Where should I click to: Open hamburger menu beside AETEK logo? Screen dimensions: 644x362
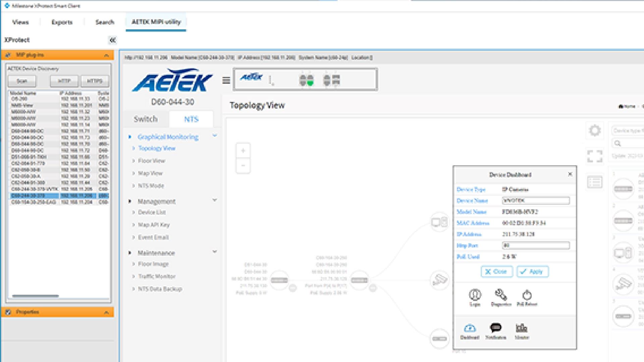coord(226,80)
